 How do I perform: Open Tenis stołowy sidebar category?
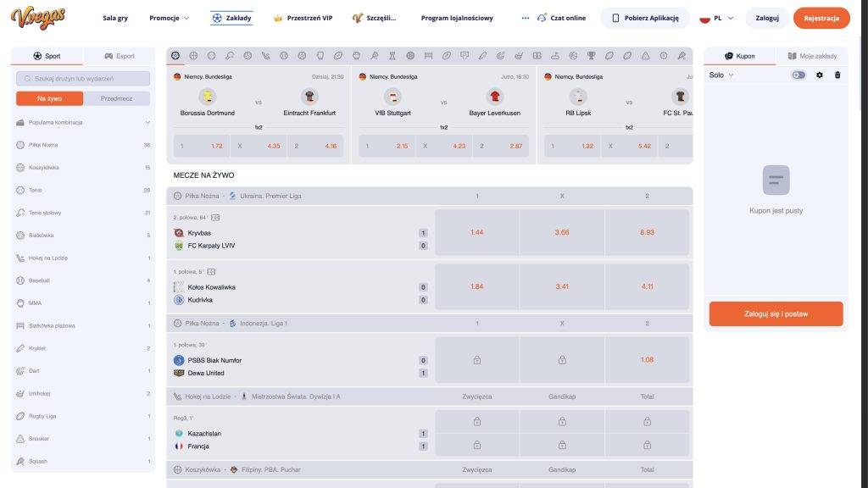pos(83,213)
